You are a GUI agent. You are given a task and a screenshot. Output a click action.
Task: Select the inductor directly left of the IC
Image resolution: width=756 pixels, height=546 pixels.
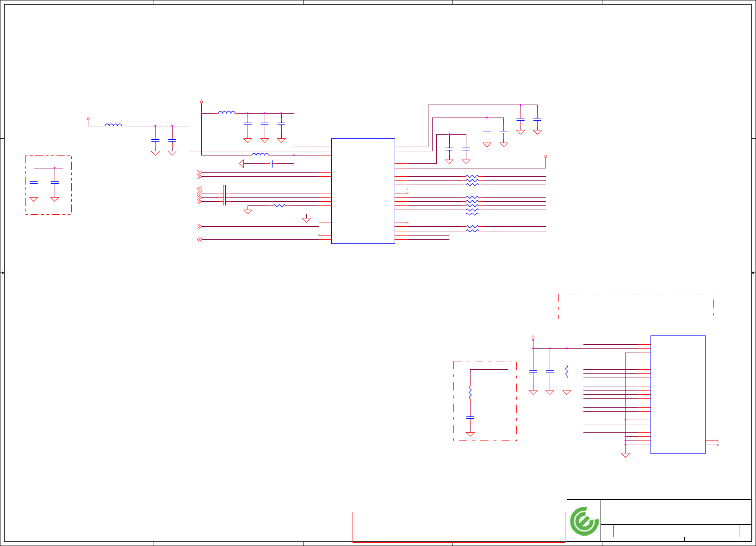(260, 155)
